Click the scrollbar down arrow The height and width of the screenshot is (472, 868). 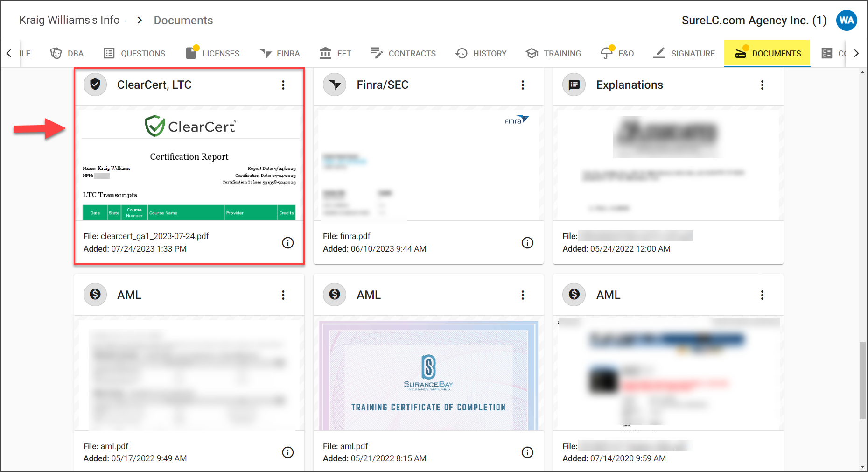coord(862,467)
